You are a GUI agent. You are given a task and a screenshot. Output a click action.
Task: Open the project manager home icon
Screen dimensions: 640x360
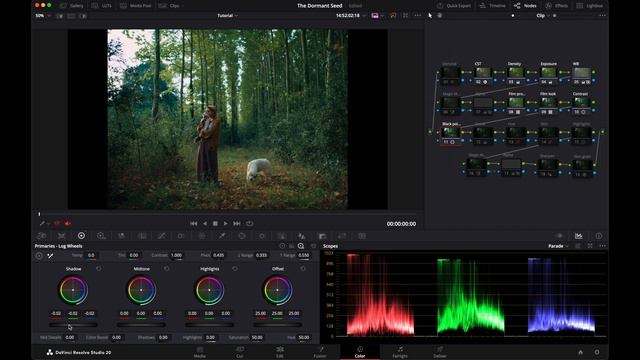[x=580, y=352]
